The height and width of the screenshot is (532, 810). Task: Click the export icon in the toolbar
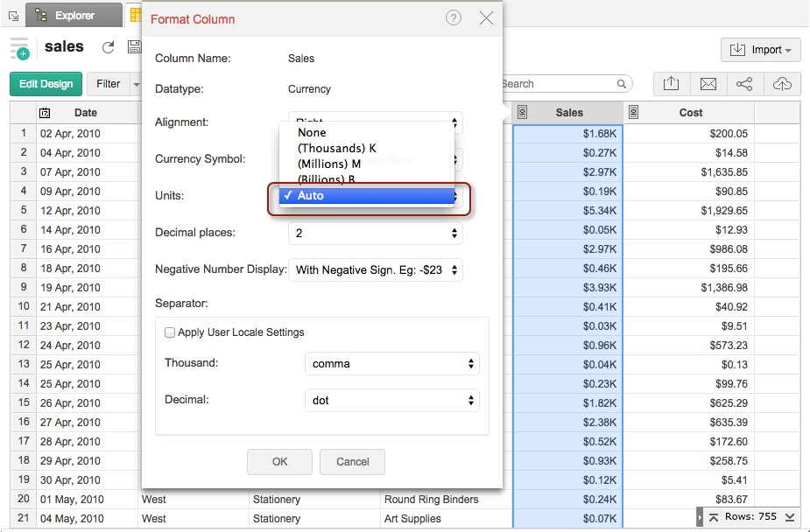(x=671, y=84)
